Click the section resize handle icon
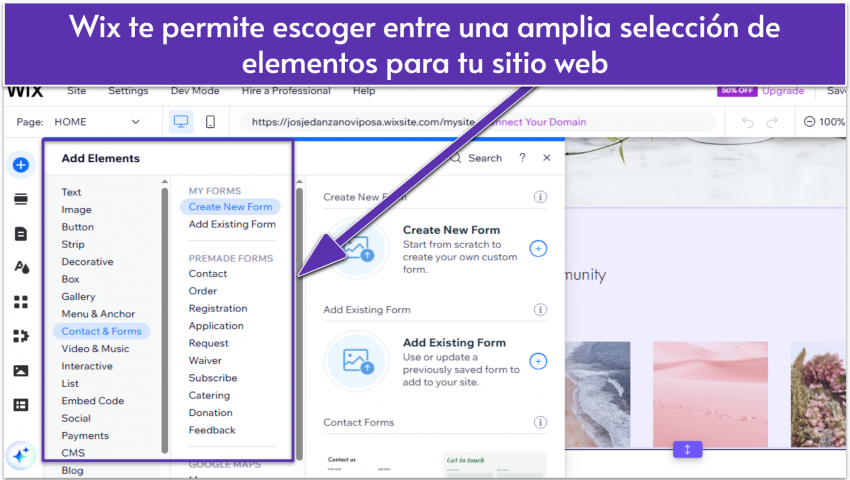The width and height of the screenshot is (850, 480). [687, 449]
